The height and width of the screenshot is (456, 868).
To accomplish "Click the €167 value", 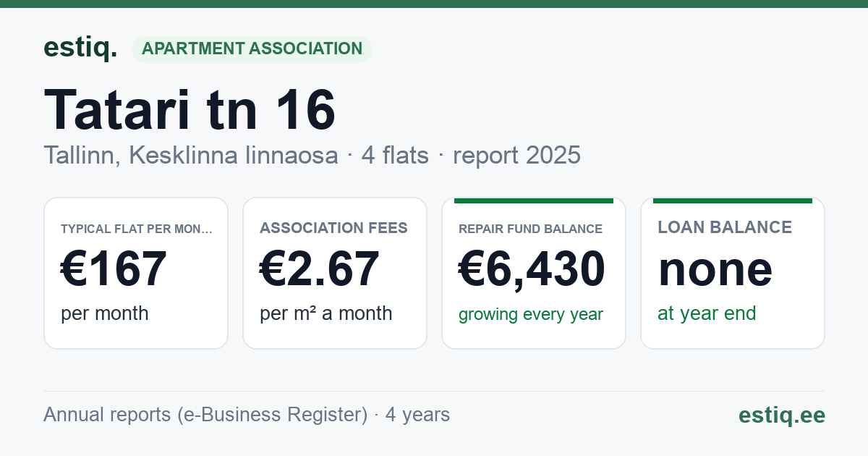I will point(114,269).
